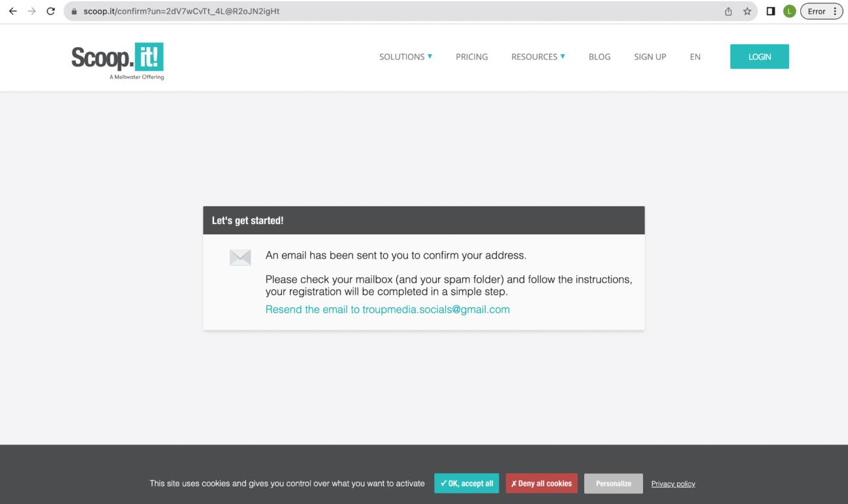Click the browser forward arrow
Image resolution: width=848 pixels, height=504 pixels.
point(32,11)
